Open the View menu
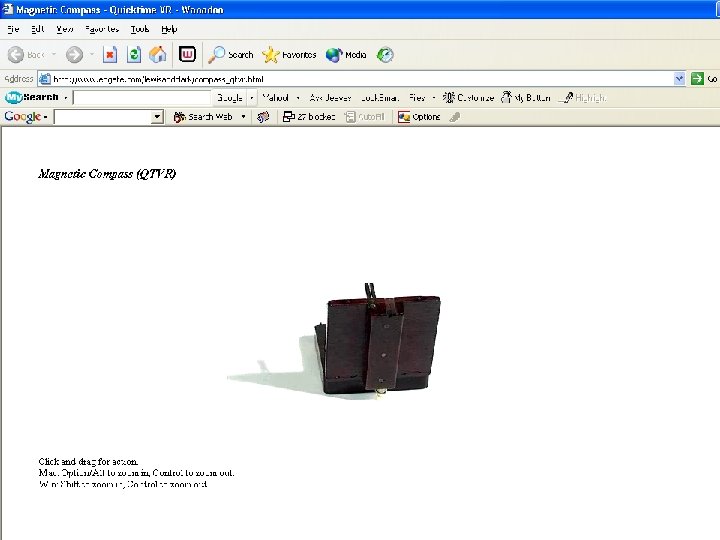 65,29
